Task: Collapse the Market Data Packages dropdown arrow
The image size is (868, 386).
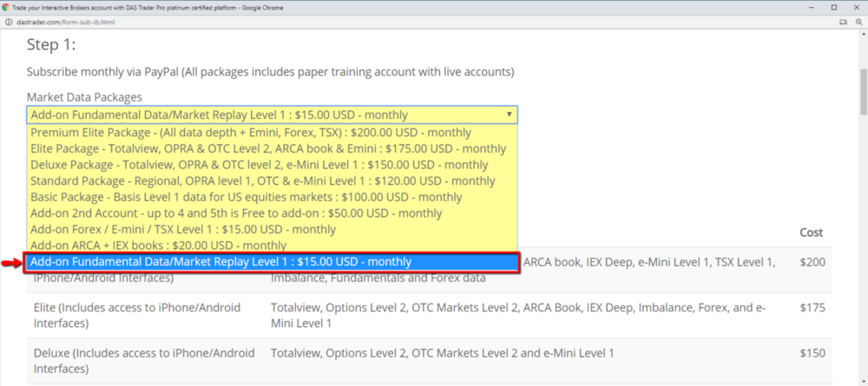Action: (510, 114)
